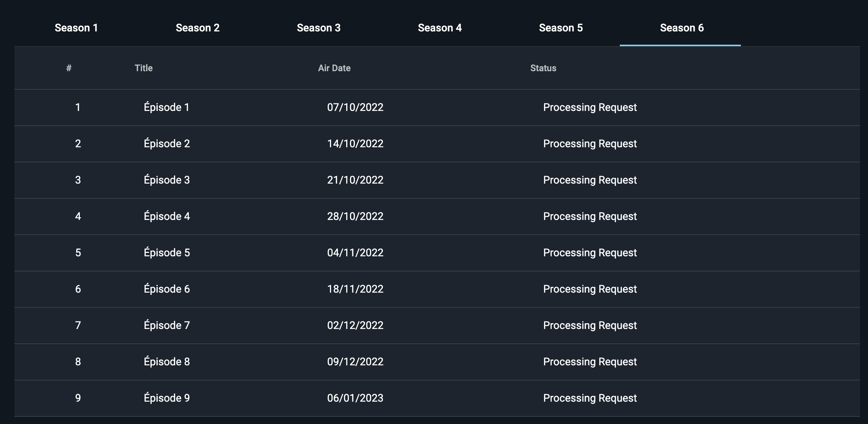Screen dimensions: 868x424
Task: Click episode number 7 in the table
Action: pyautogui.click(x=78, y=326)
